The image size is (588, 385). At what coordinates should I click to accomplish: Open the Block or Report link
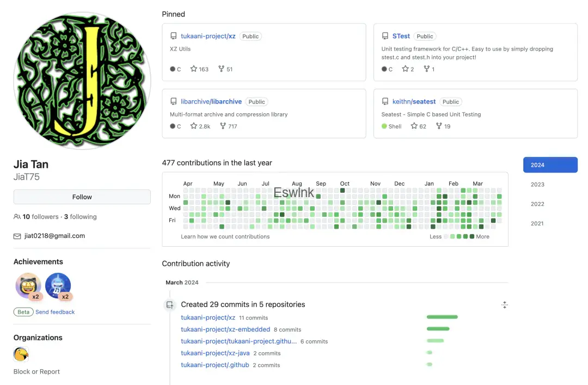tap(36, 372)
